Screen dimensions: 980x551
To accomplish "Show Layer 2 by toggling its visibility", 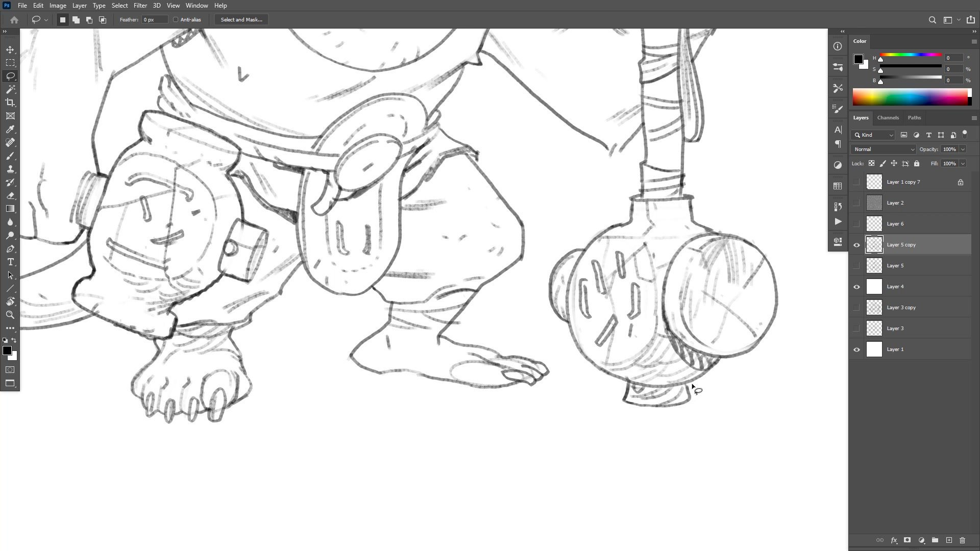I will click(856, 203).
